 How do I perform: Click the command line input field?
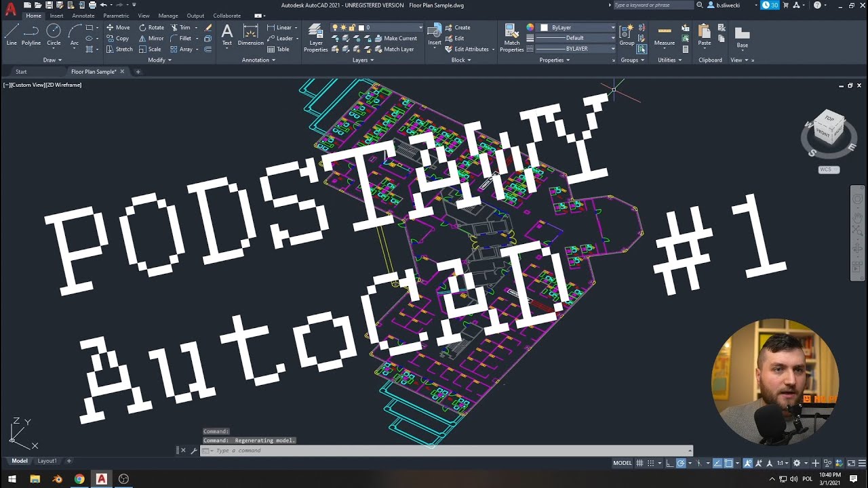click(x=448, y=451)
